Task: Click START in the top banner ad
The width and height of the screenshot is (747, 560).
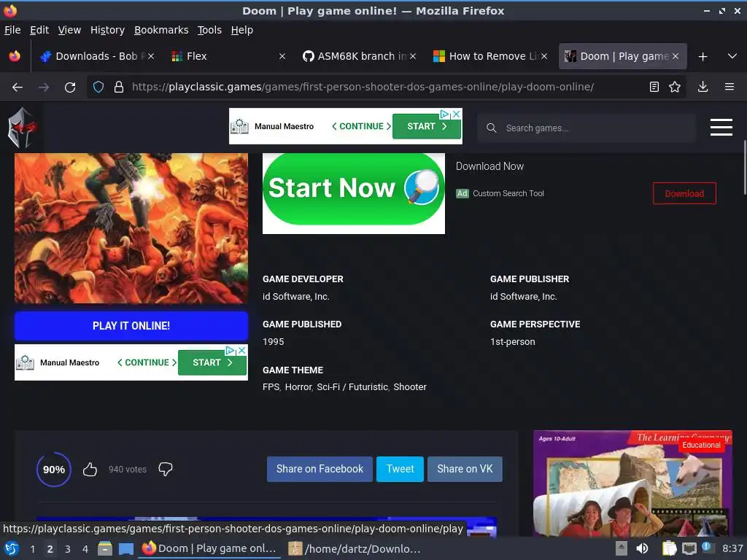Action: [426, 126]
